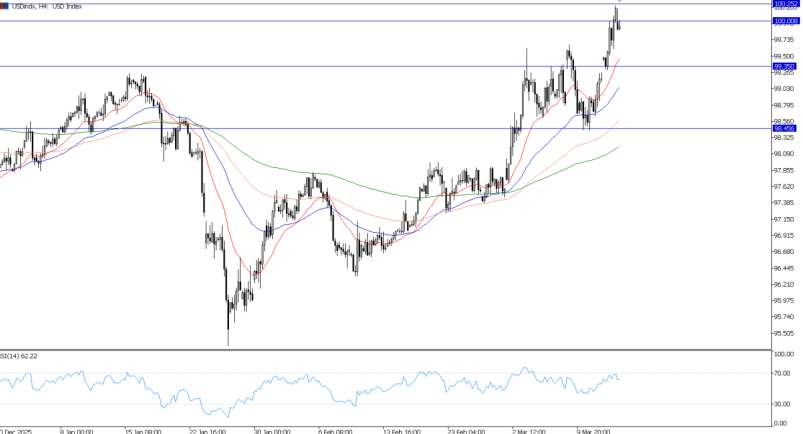This screenshot has height=434, width=803.
Task: Click the '23 Feb 04:00' time axis label
Action: (x=466, y=431)
